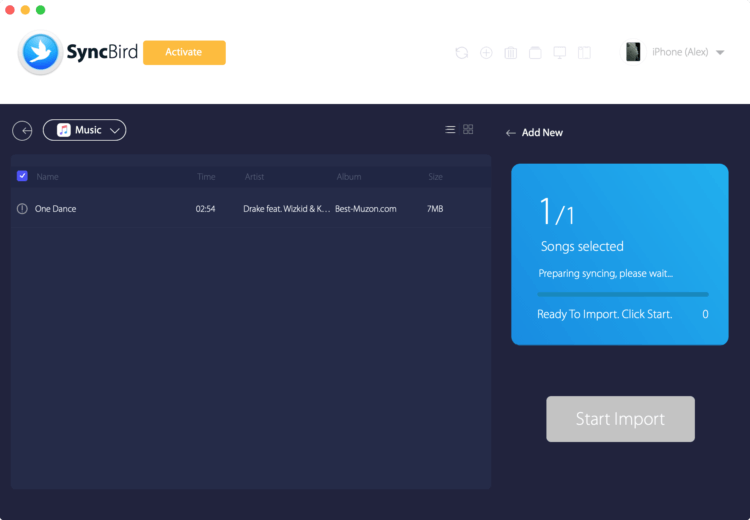Click the 7MB size cell
750x520 pixels.
(435, 209)
